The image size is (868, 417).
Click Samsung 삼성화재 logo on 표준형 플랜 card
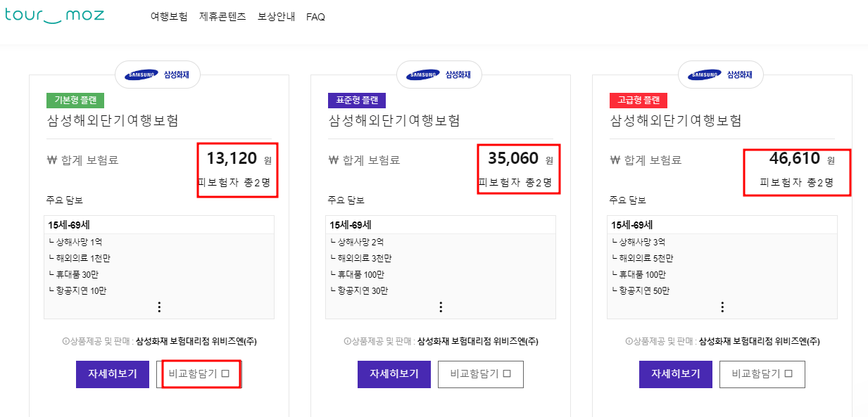point(439,75)
